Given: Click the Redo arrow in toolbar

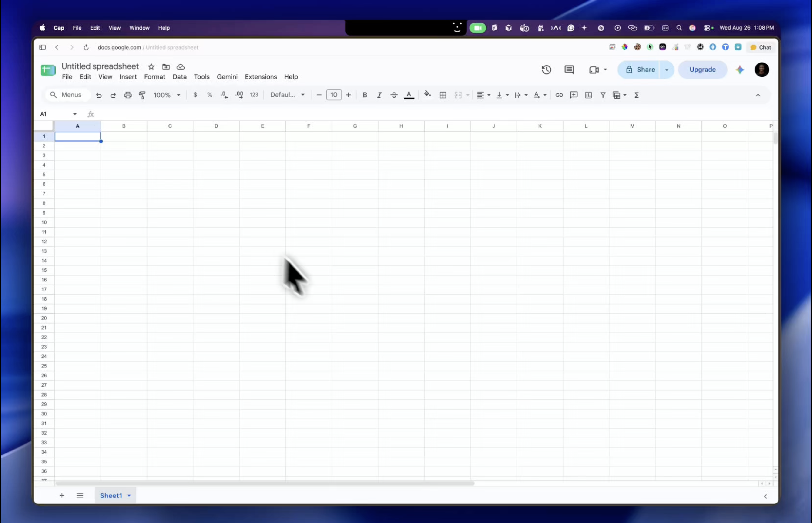Looking at the screenshot, I should pos(113,95).
